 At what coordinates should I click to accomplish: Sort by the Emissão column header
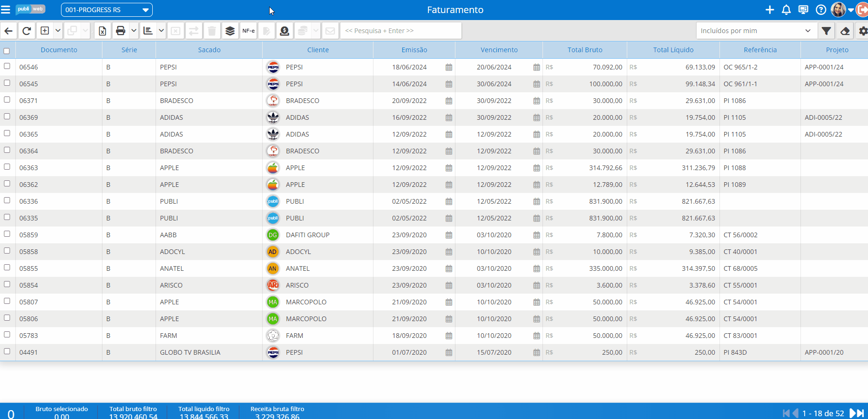tap(414, 50)
